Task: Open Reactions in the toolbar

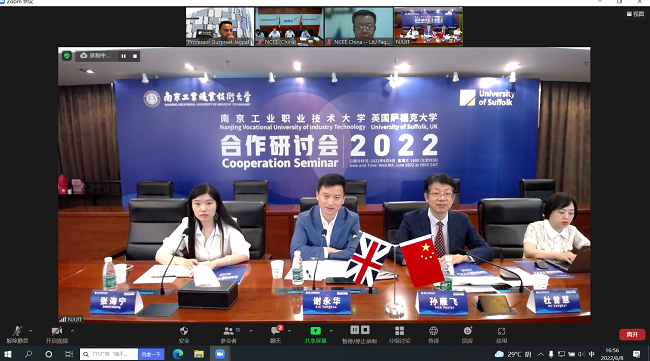Action: tap(468, 334)
